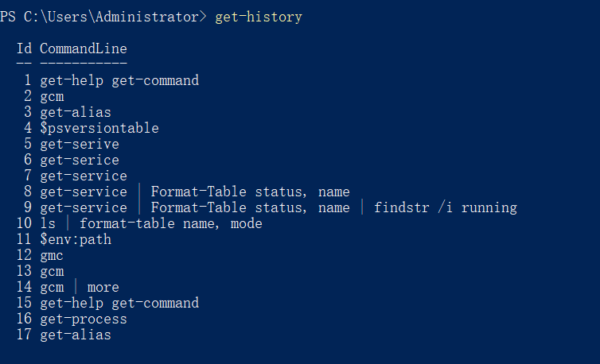
Task: Click the Id column header
Action: [24, 48]
